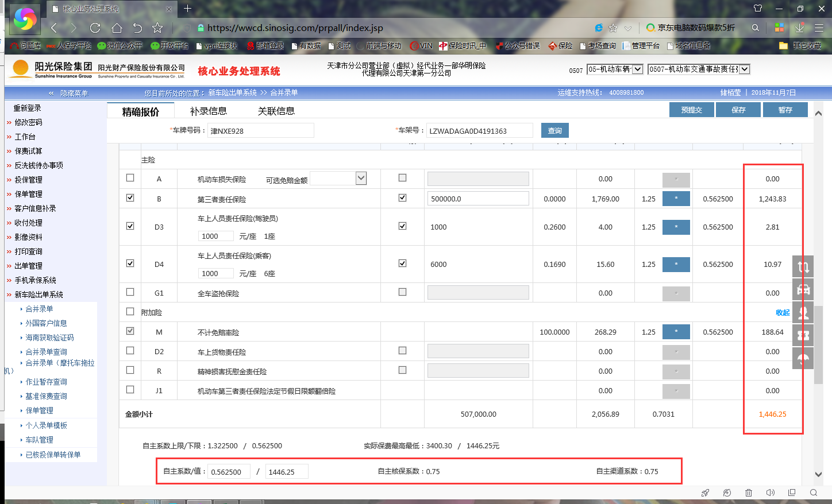Open the 关联信息 tab
Screen dimensions: 832x504
click(276, 111)
